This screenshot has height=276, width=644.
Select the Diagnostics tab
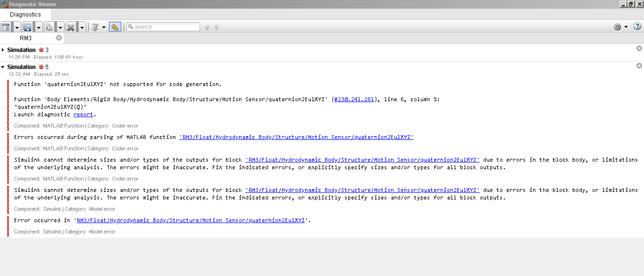tap(25, 15)
